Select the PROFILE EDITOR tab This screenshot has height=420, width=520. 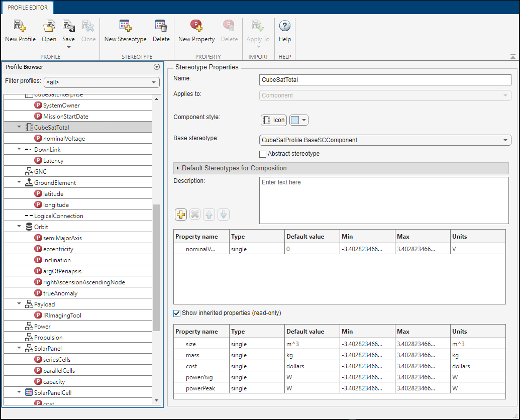[27, 8]
